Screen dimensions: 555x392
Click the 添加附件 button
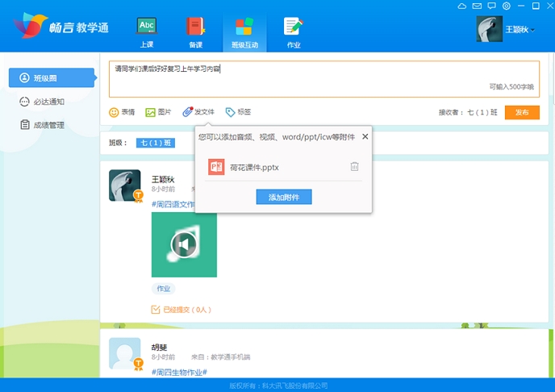(283, 197)
